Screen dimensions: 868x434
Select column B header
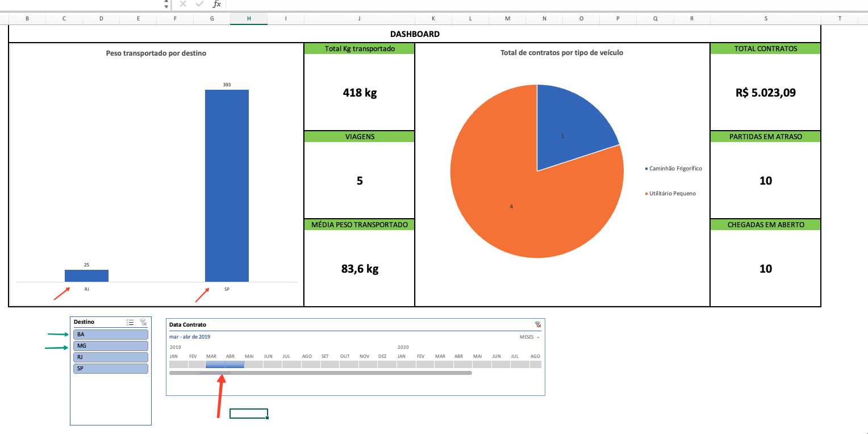(x=27, y=19)
